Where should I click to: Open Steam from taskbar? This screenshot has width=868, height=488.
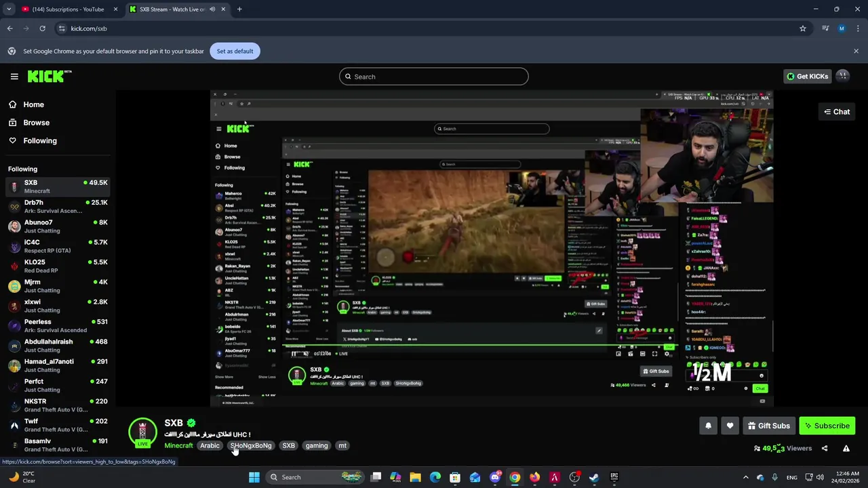tap(594, 477)
